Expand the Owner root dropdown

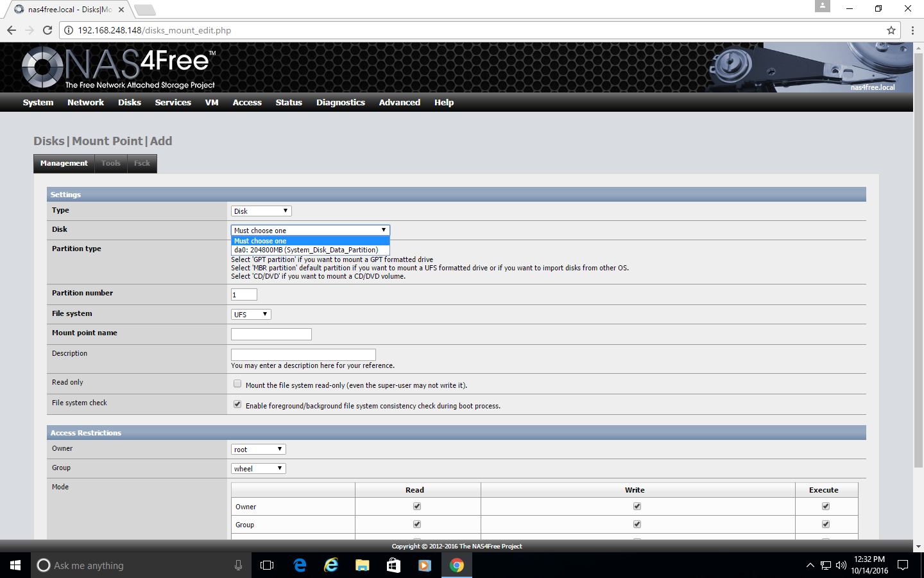click(258, 449)
